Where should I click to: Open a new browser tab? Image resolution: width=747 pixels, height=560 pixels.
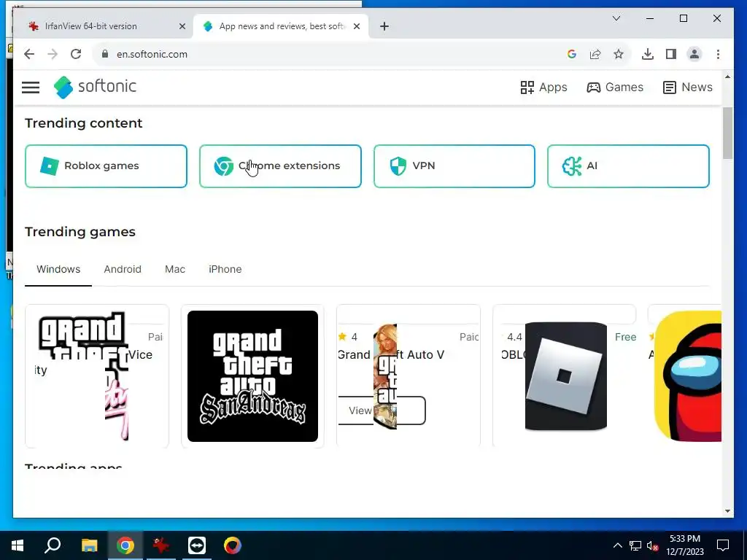pyautogui.click(x=384, y=26)
